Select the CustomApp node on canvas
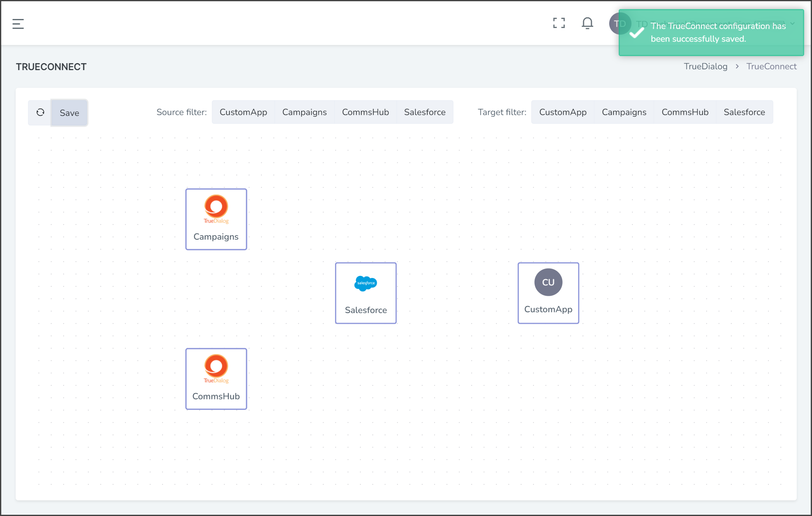The width and height of the screenshot is (812, 516). tap(548, 293)
